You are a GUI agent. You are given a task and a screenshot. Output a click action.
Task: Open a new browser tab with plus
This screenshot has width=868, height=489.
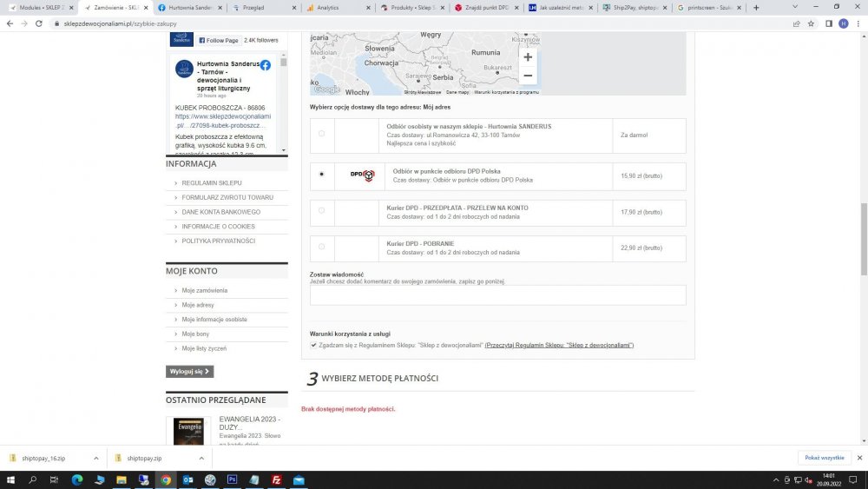click(756, 8)
